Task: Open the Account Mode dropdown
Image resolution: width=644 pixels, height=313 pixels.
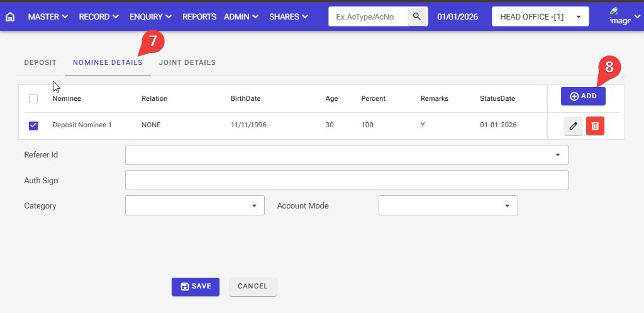Action: click(x=448, y=205)
